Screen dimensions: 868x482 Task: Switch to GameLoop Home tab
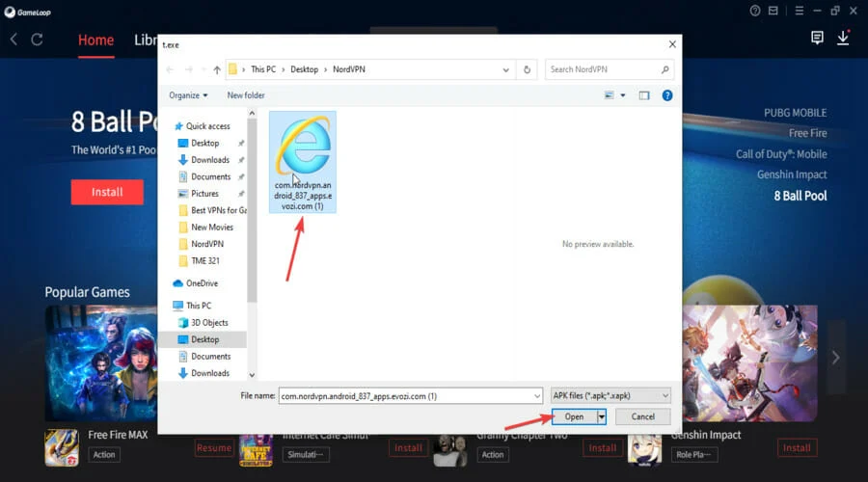point(95,40)
